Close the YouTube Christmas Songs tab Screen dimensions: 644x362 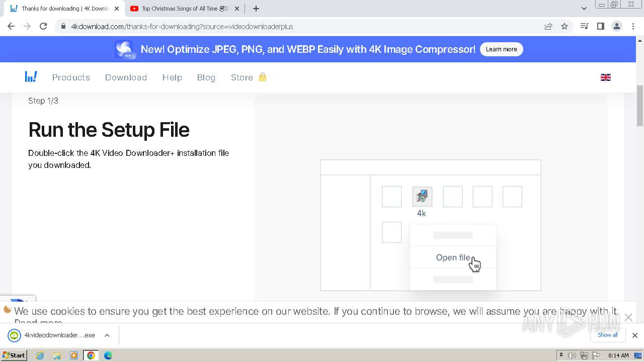(x=237, y=9)
